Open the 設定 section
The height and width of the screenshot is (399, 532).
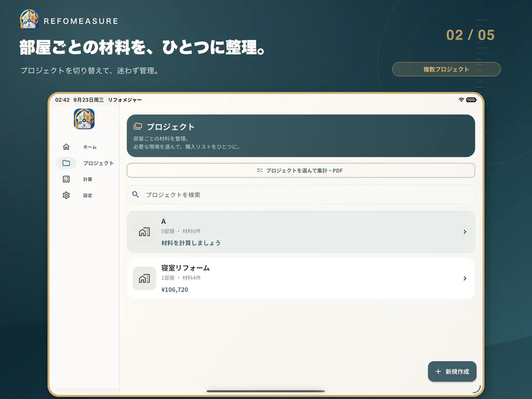coord(87,195)
